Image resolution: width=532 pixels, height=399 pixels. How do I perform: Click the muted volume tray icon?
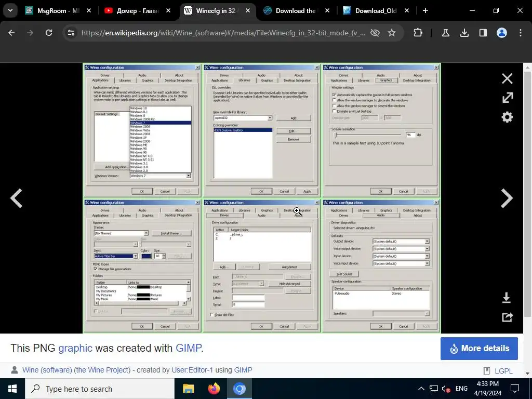point(446,389)
